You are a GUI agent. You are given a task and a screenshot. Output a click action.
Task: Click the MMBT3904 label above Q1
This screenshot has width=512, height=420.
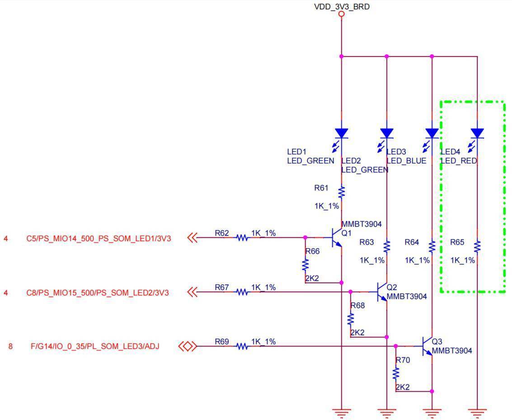tap(362, 224)
